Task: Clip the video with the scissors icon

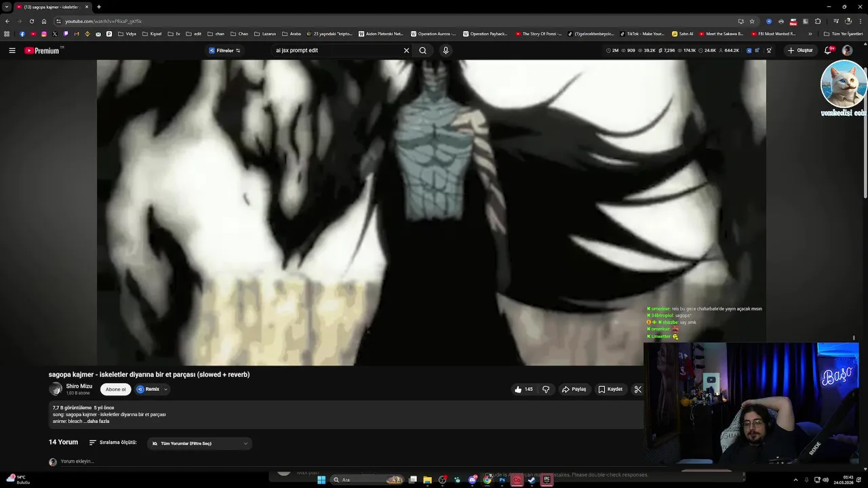Action: click(x=637, y=389)
